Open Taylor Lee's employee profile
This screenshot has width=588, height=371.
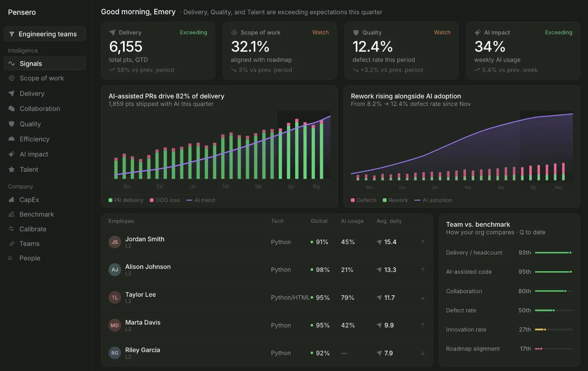pyautogui.click(x=140, y=295)
